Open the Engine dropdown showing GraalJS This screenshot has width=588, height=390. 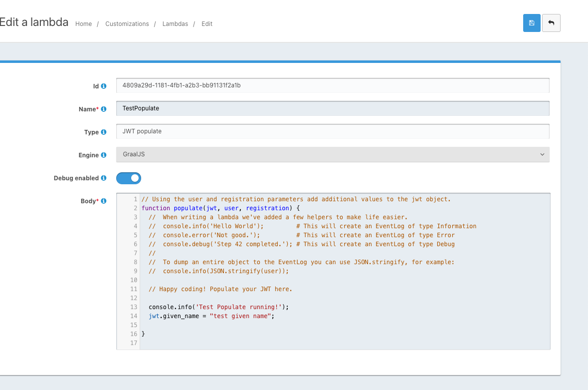click(333, 155)
